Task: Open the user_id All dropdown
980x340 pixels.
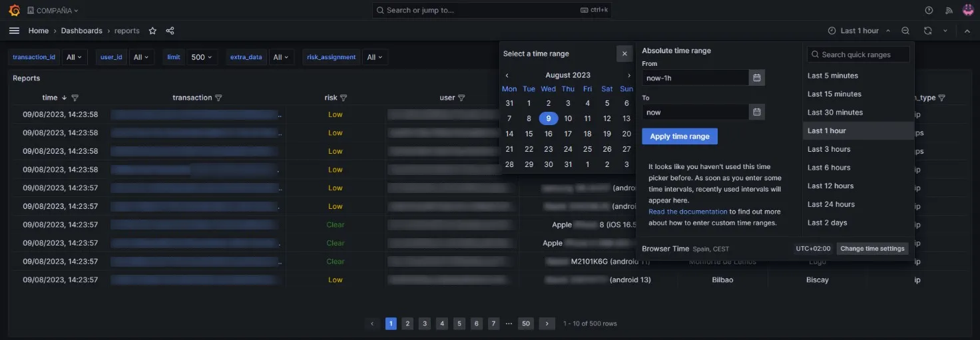Action: 141,57
